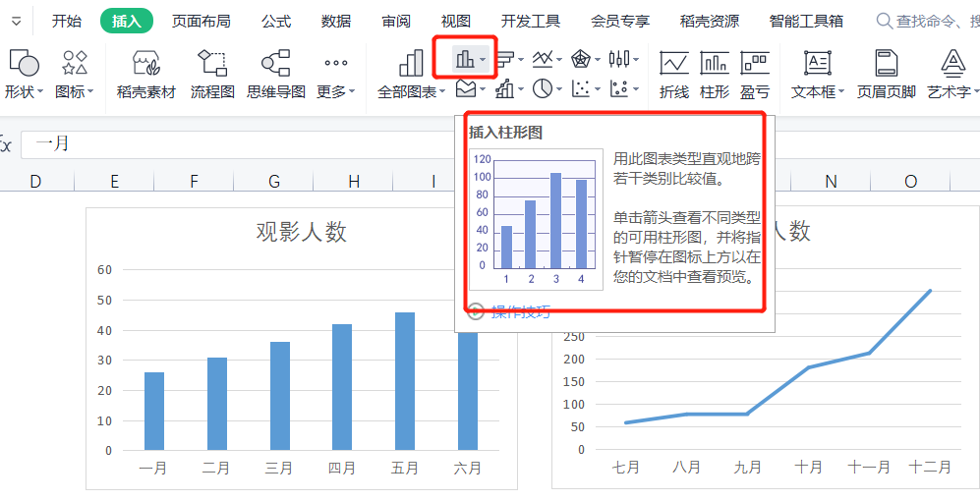The image size is (980, 501).
Task: Click the insert column chart icon
Action: coord(464,59)
